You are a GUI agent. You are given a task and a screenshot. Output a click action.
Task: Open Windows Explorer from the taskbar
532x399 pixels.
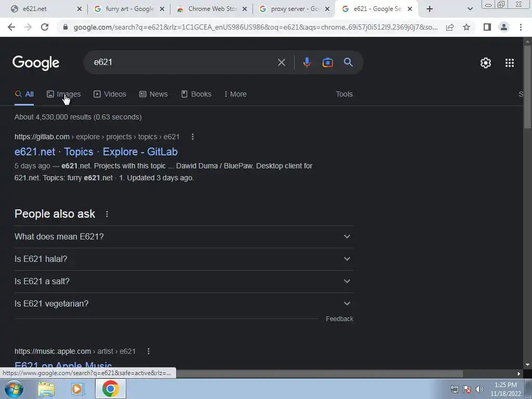46,389
